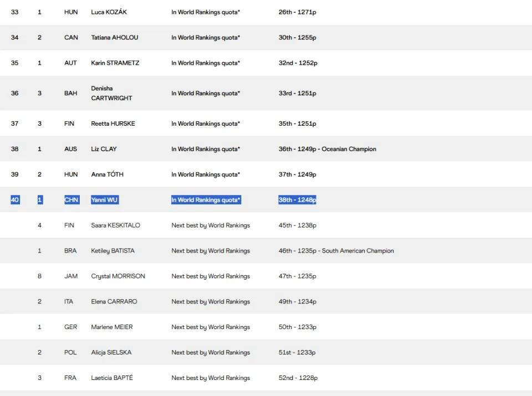532x396 pixels.
Task: Click athlete name Luca KOZÁK
Action: pos(109,12)
